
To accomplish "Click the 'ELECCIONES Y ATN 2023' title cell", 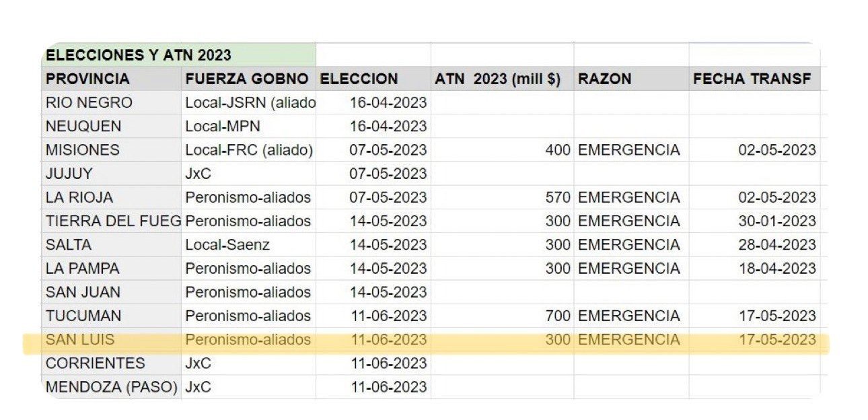I will pos(138,55).
